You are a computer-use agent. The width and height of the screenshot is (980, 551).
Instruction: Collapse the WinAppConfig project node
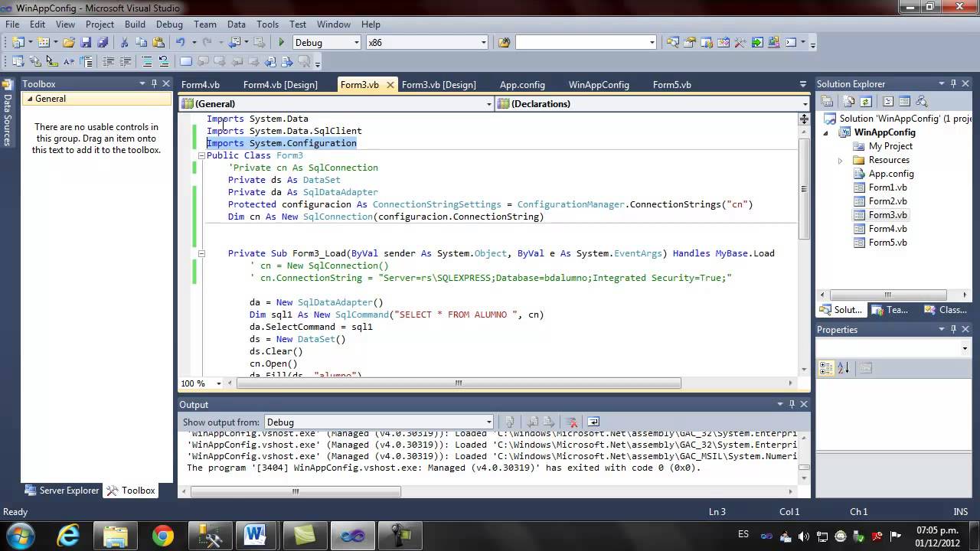826,132
